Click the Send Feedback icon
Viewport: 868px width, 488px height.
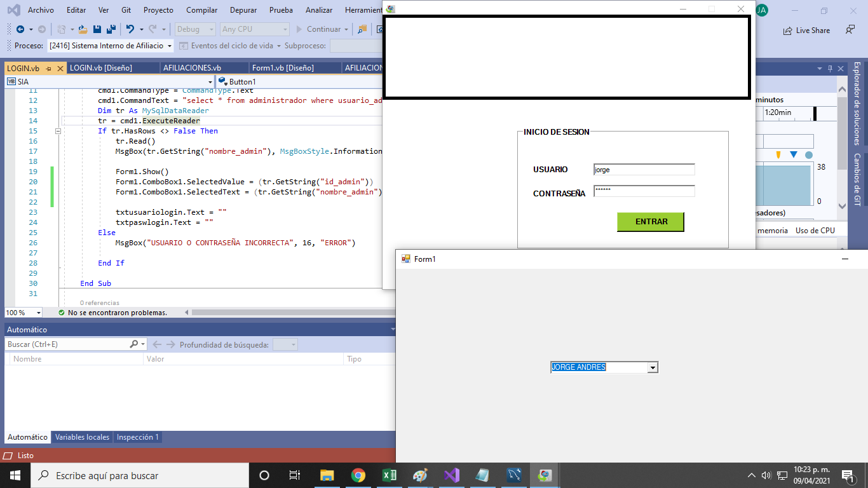(850, 30)
